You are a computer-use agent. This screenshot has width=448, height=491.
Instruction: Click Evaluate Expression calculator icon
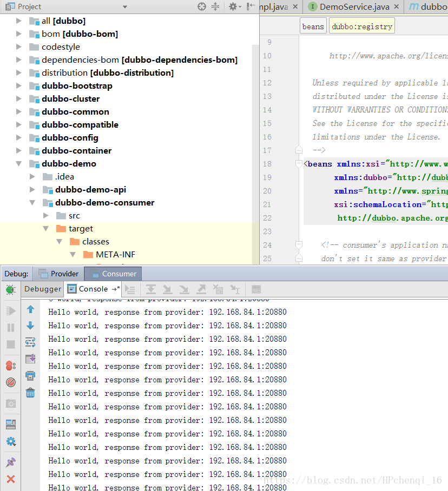tap(256, 289)
